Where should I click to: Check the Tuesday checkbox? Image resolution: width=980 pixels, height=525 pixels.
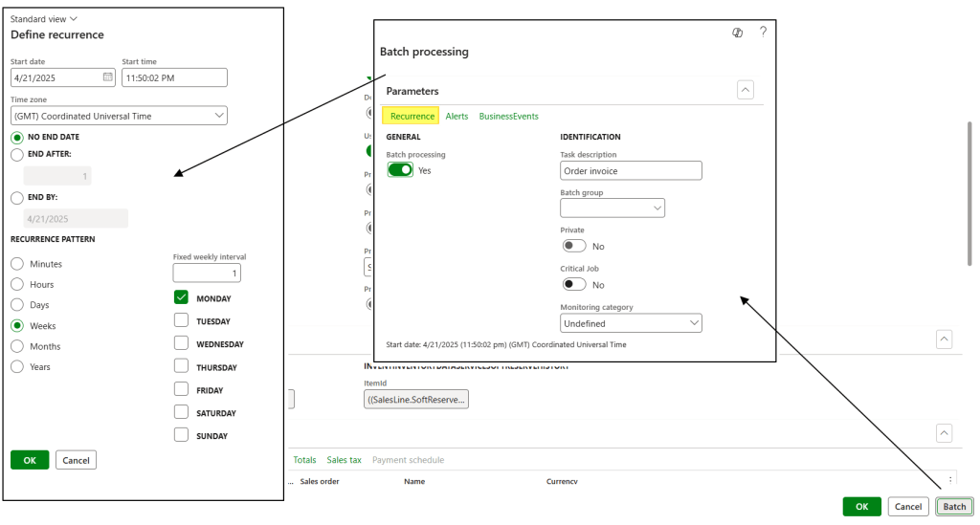[x=181, y=321]
